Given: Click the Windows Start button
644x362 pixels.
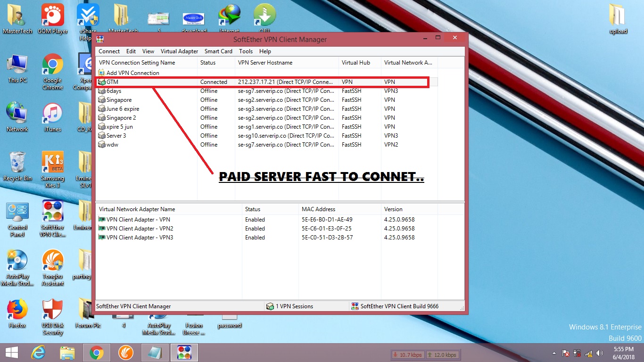Looking at the screenshot, I should (x=11, y=353).
